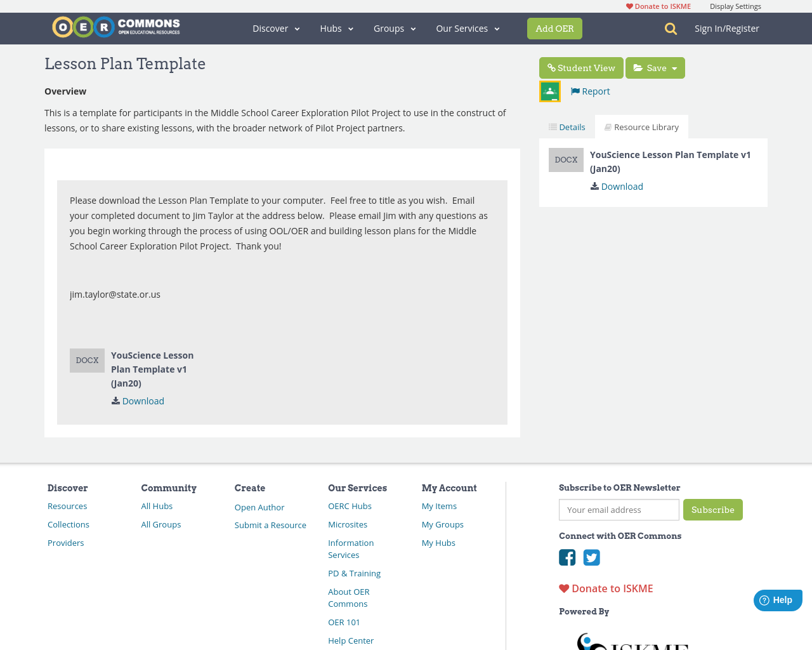
Task: Share resource to Google Classroom
Action: [x=549, y=90]
